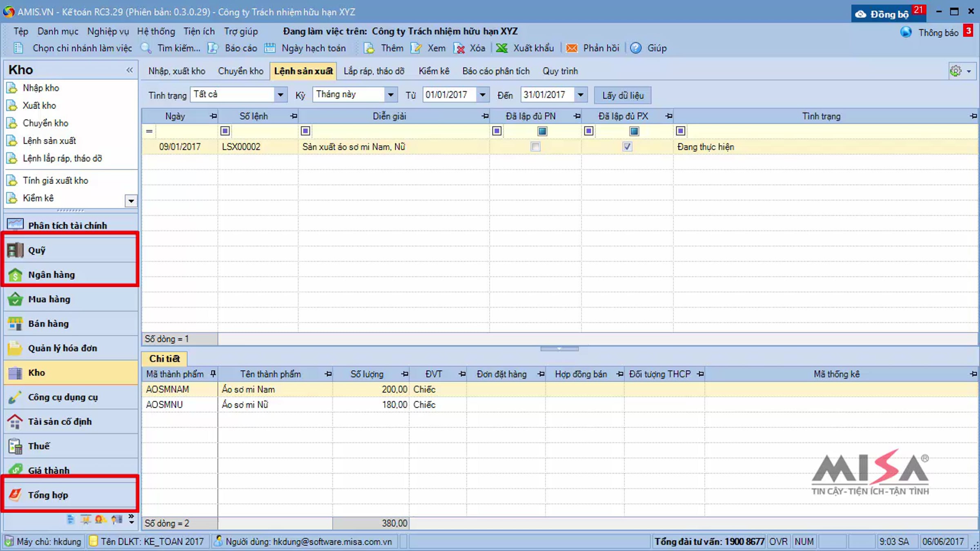Click Ngày hạch toán calendar icon
The height and width of the screenshot is (551, 980).
coord(269,48)
